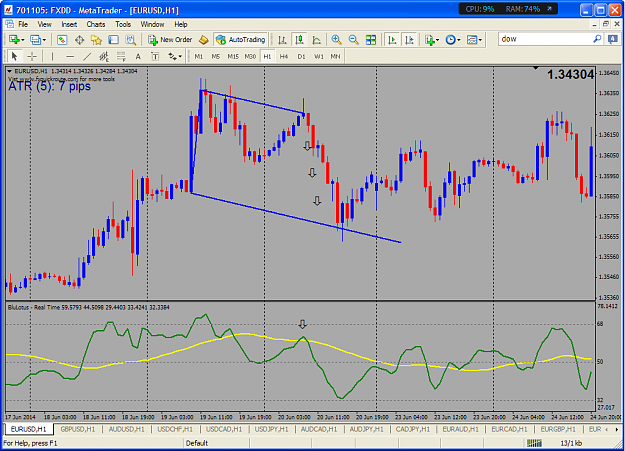
Task: Switch to the MN timeframe
Action: [x=336, y=56]
